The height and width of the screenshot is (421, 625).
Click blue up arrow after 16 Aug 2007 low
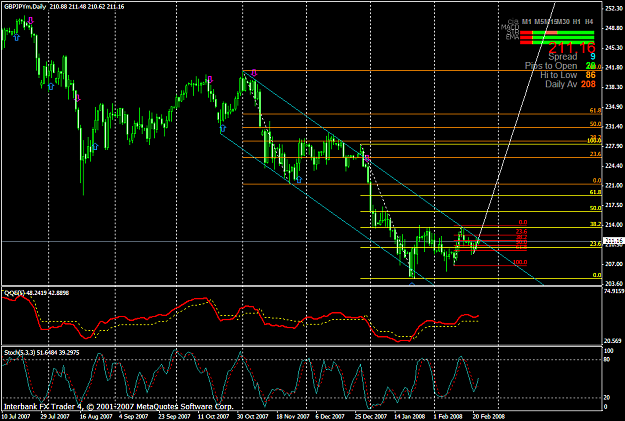point(95,146)
